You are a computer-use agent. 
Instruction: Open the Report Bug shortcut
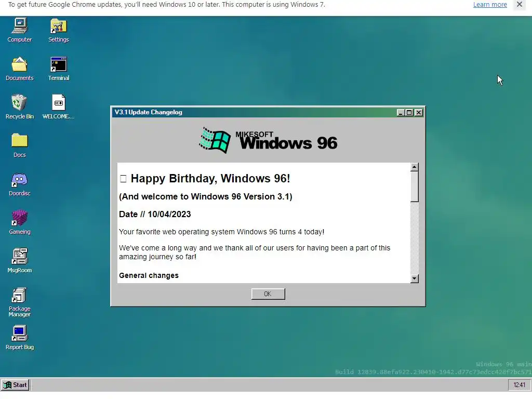coord(20,338)
